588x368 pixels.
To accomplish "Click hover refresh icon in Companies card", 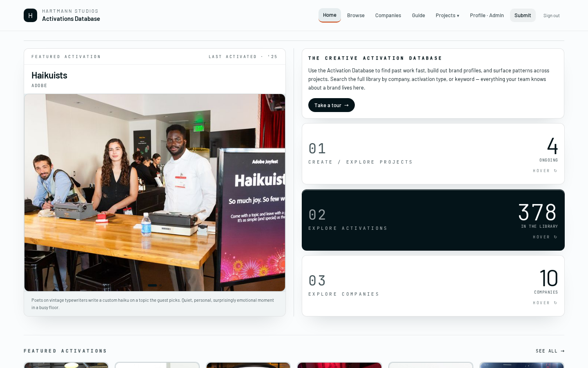I will coord(555,303).
